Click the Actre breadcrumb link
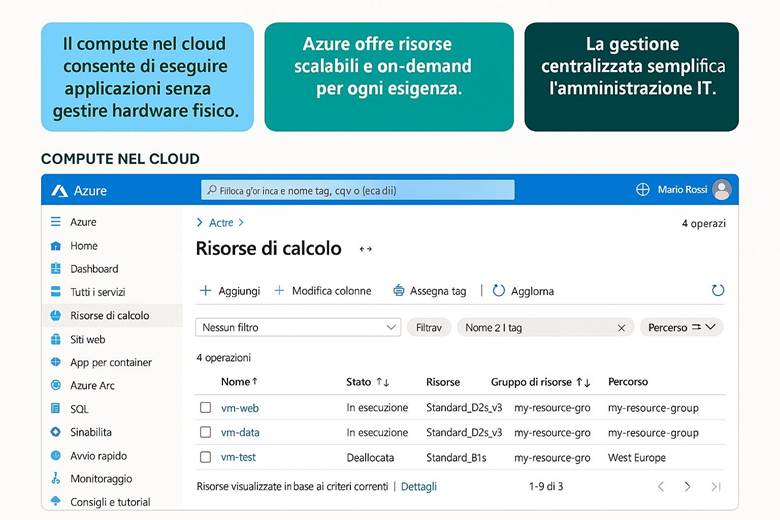780x520 pixels. [221, 222]
